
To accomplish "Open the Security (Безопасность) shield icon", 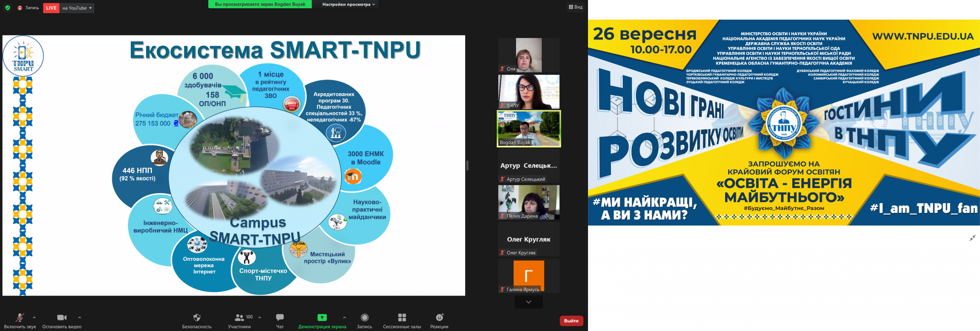I will point(197,318).
